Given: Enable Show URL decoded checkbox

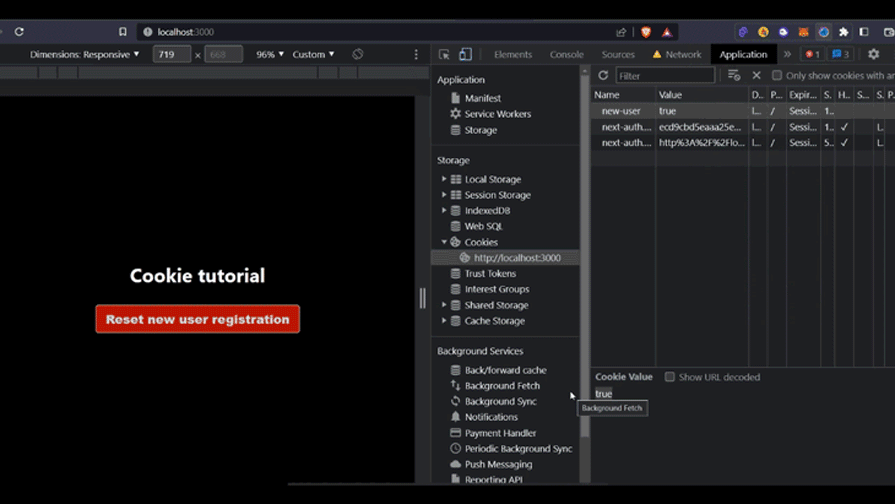Looking at the screenshot, I should coord(670,377).
